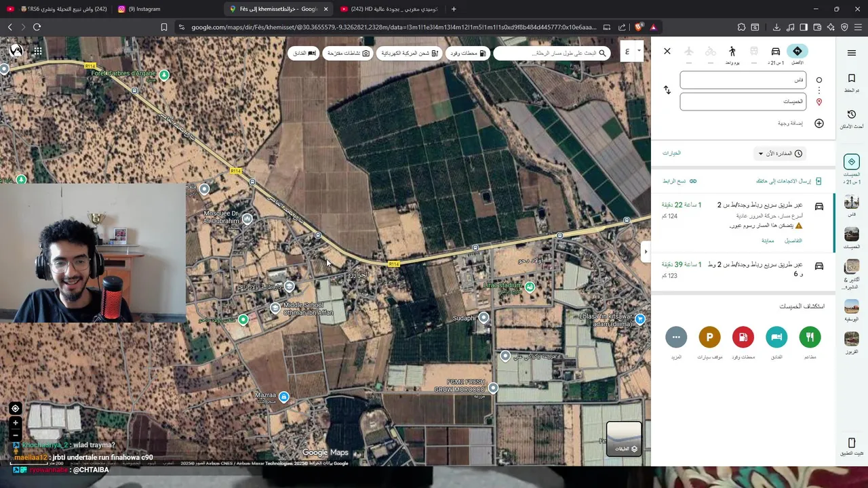Swap starting point and destination
Image resolution: width=868 pixels, height=488 pixels.
[667, 90]
